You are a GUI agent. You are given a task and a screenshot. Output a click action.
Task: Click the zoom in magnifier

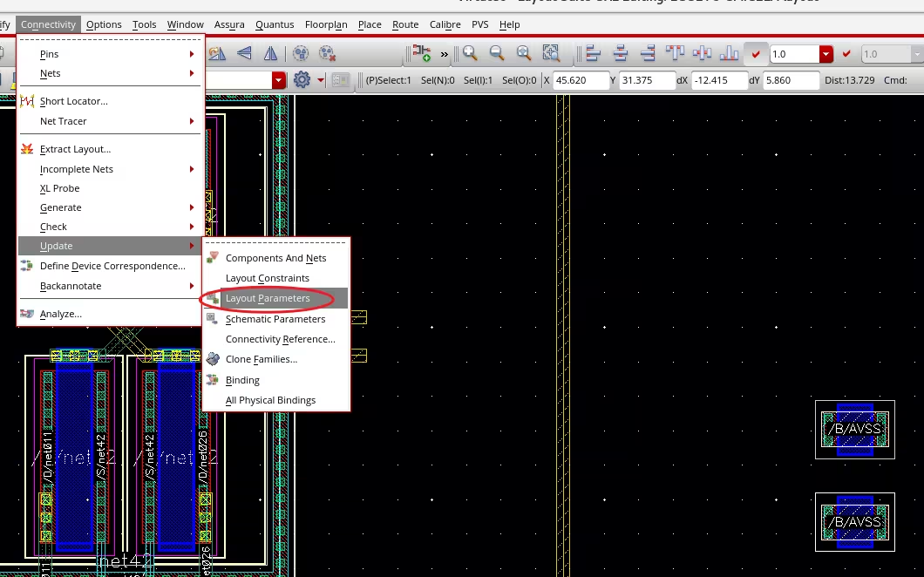pos(470,54)
